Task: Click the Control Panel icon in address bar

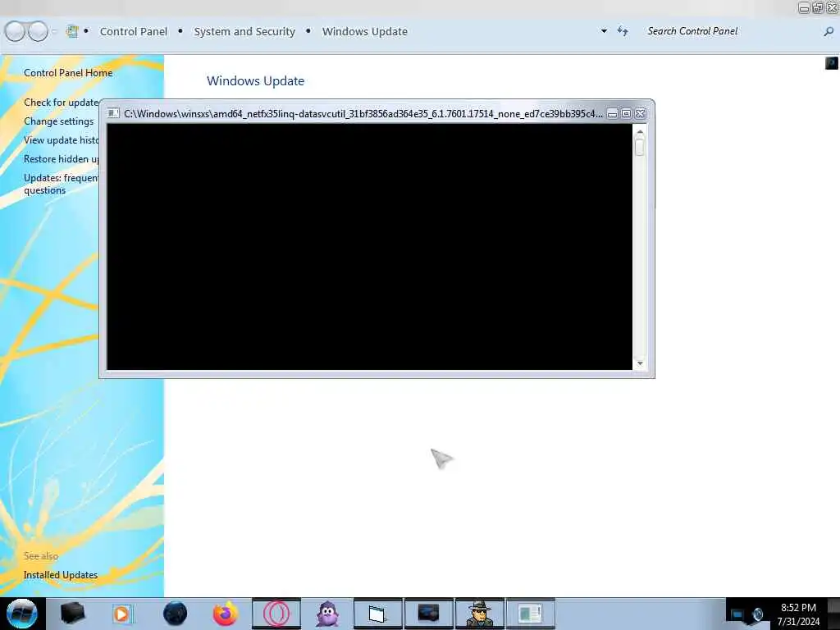Action: coord(72,31)
